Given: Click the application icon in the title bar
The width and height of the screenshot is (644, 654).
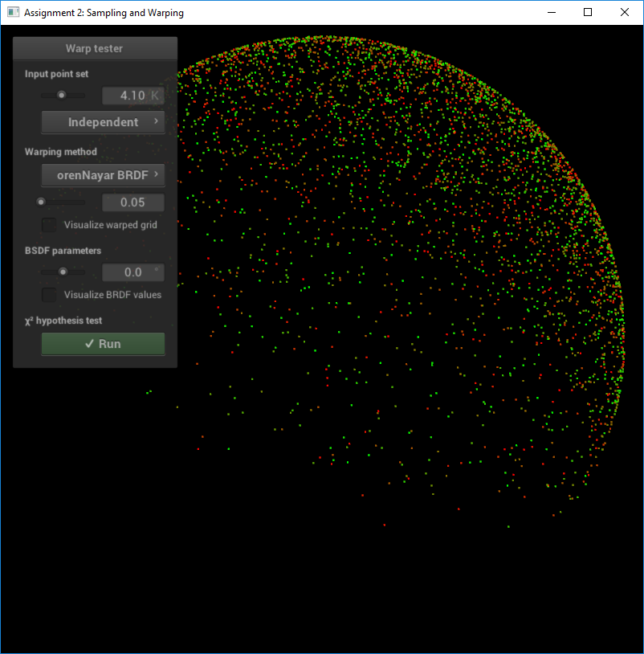Looking at the screenshot, I should (x=13, y=12).
